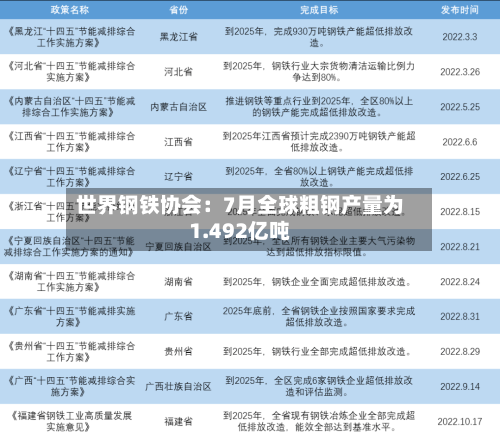
Task: Click the 《内蒙古自治区"十四五"节能减排综合工作实施方案》 policy name
Action: [x=71, y=107]
